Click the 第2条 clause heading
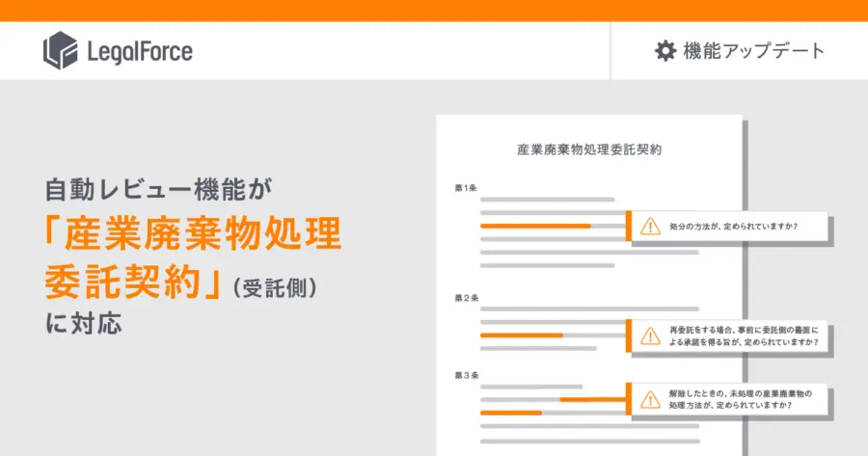Screen dimensions: 868x456 point(466,298)
